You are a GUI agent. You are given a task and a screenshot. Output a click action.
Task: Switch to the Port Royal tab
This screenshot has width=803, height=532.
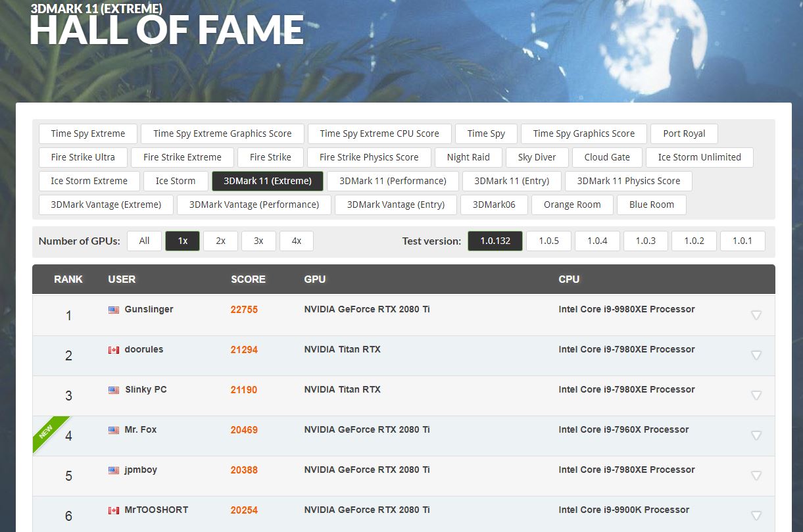coord(684,133)
